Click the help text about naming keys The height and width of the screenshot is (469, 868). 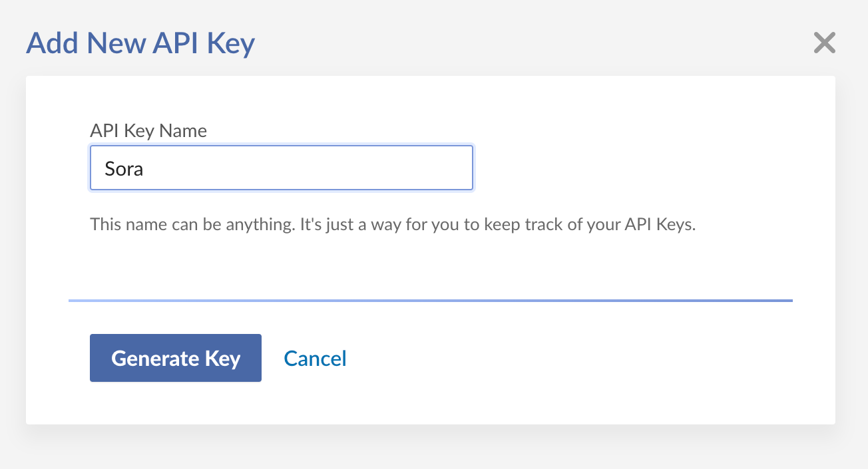point(393,224)
